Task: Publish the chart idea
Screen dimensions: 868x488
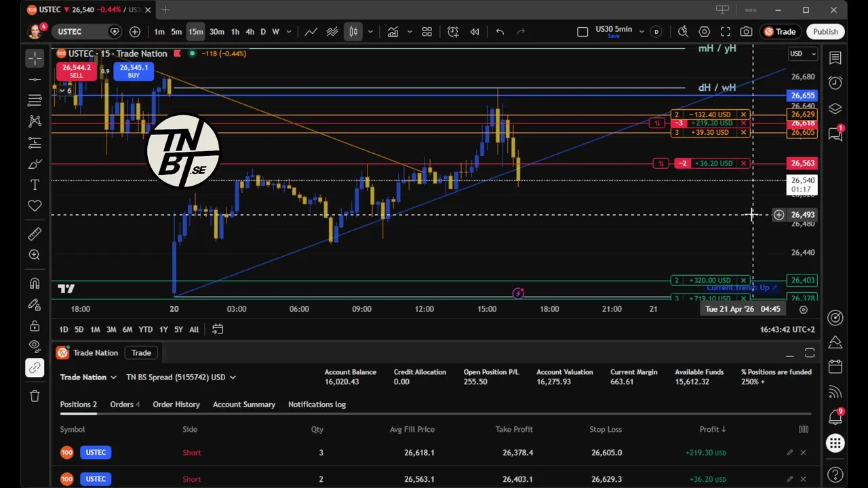Action: [x=825, y=32]
